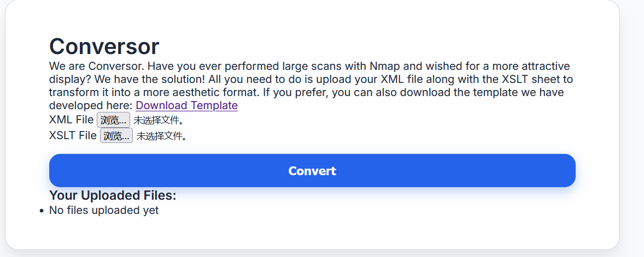Screen dimensions: 644x257
Task: Click the Download Template link
Action: [x=186, y=105]
